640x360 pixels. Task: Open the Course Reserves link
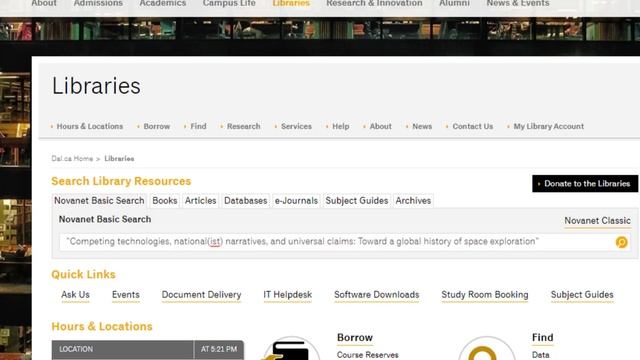368,355
